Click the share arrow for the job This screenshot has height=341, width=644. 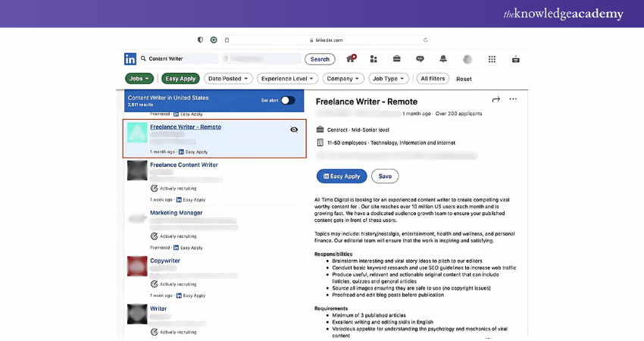[x=496, y=99]
